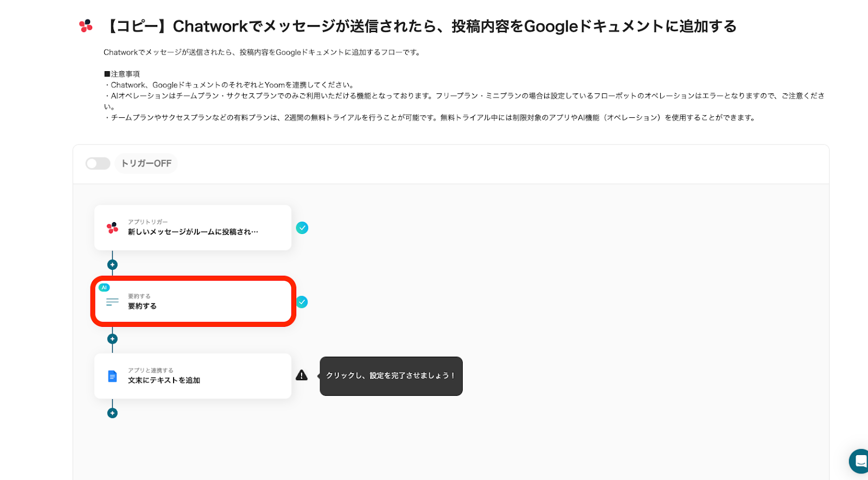Click the アプリトリガー label in the trigger card
Screen dimensions: 868x480
148,222
